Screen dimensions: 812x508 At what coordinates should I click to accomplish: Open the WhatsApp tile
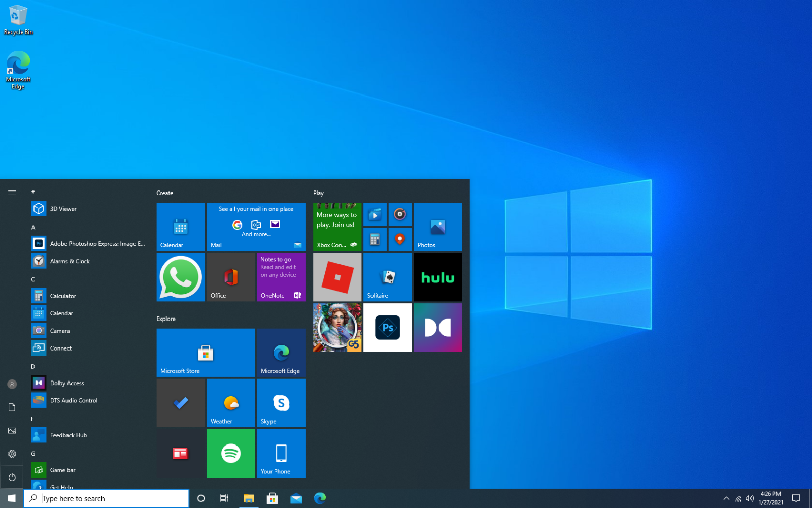(181, 277)
